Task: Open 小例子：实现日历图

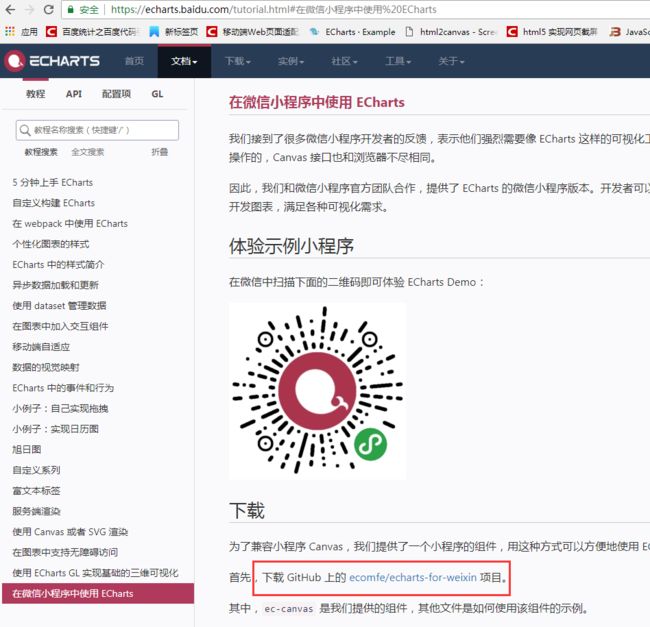Action: pos(56,429)
